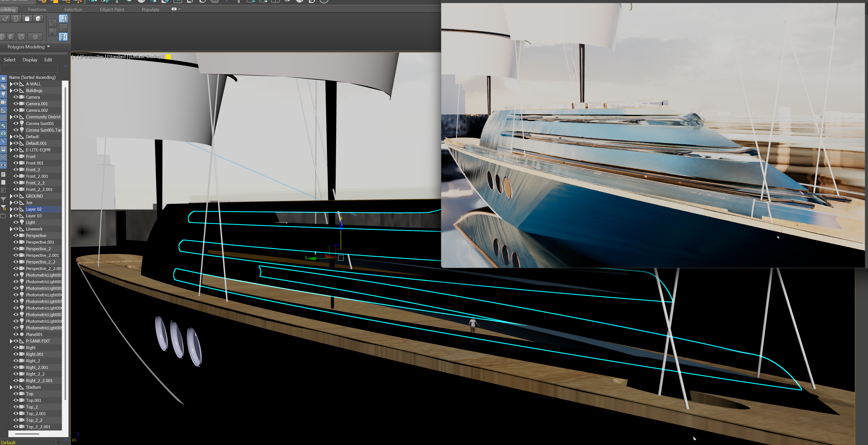
Task: Click the [+] viewport general menu label
Action: click(75, 57)
